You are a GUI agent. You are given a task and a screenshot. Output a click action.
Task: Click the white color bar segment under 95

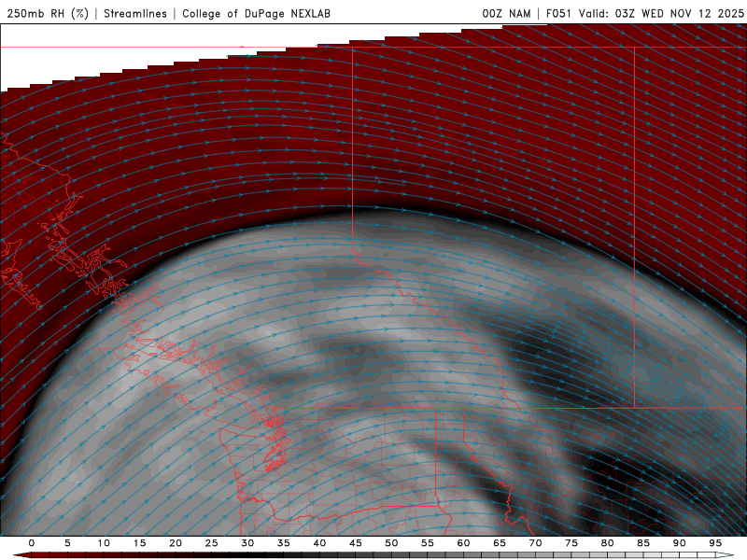pos(707,555)
